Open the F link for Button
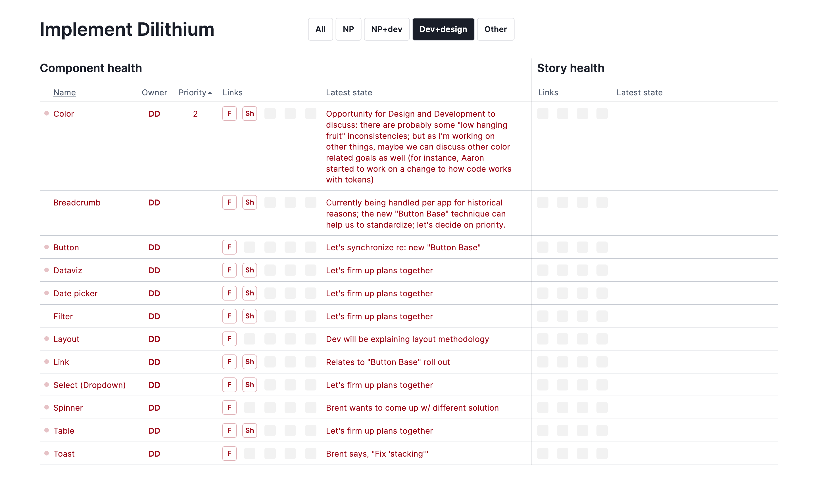This screenshot has width=818, height=504. [229, 247]
